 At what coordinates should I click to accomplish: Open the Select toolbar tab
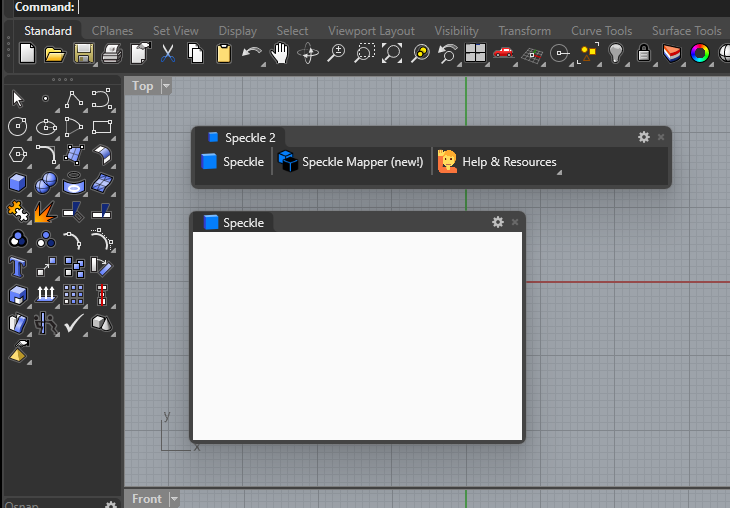point(292,31)
